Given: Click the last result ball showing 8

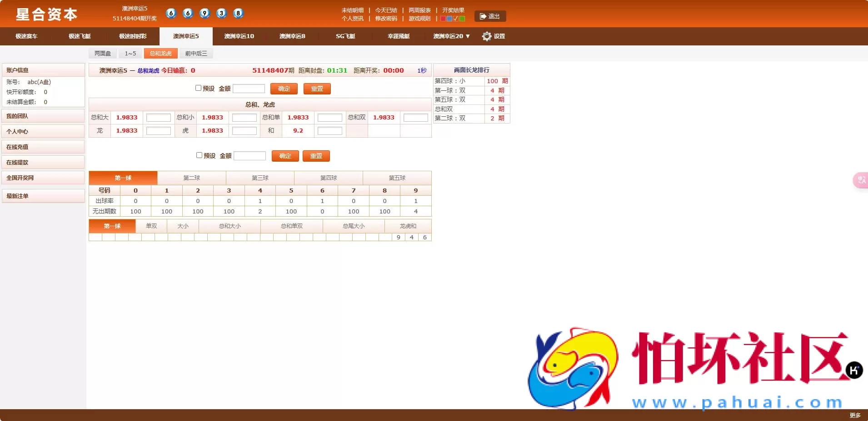Looking at the screenshot, I should (238, 13).
